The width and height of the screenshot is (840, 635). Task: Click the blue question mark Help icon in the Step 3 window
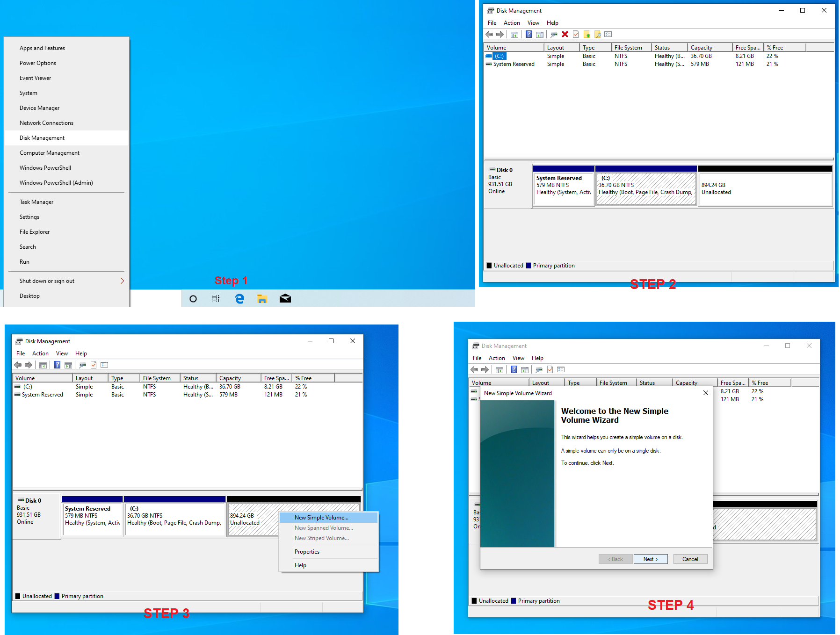point(57,365)
